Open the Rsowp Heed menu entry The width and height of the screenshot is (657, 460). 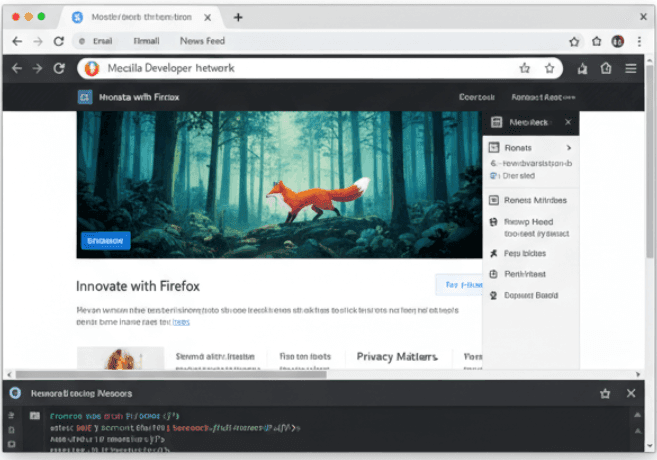(x=530, y=222)
